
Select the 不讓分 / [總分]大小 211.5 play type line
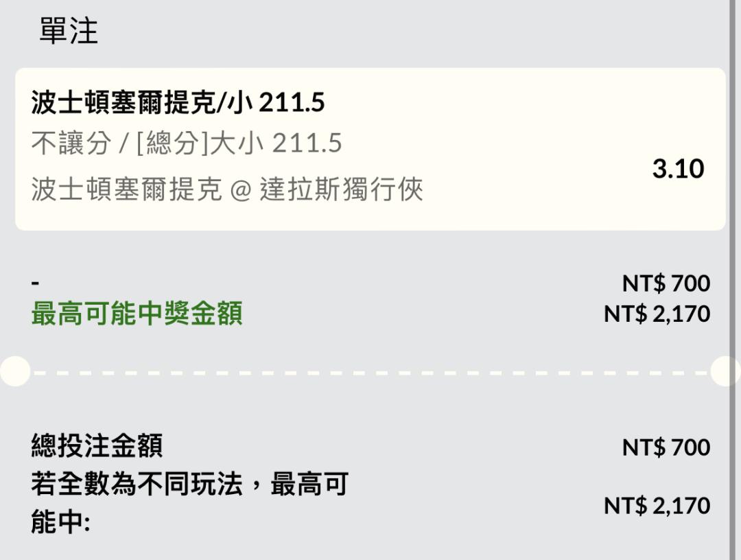187,143
